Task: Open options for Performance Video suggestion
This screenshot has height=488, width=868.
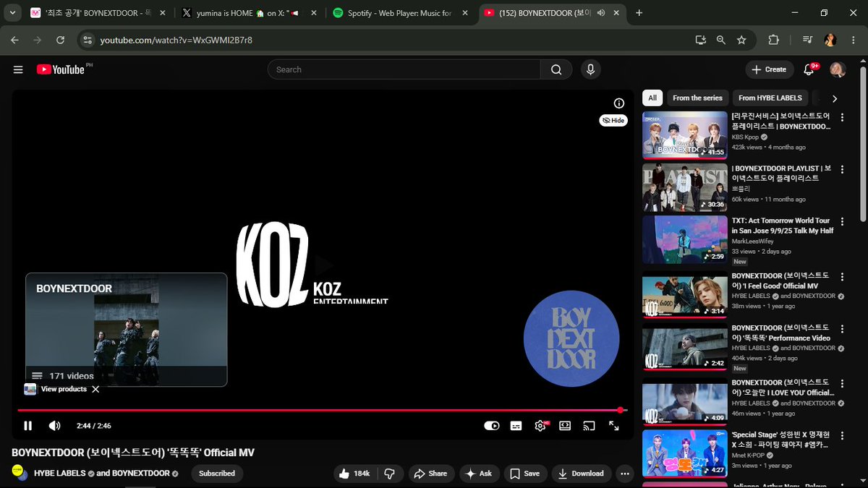Action: [842, 328]
